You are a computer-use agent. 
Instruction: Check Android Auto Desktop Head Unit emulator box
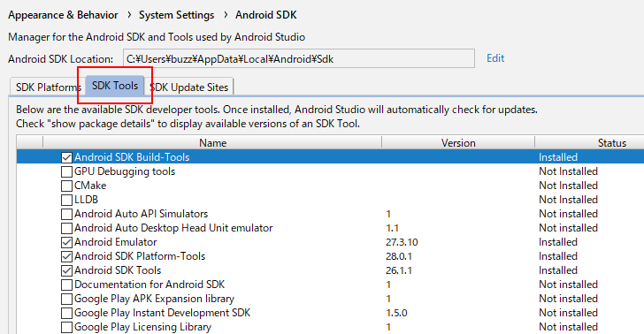[x=66, y=228]
